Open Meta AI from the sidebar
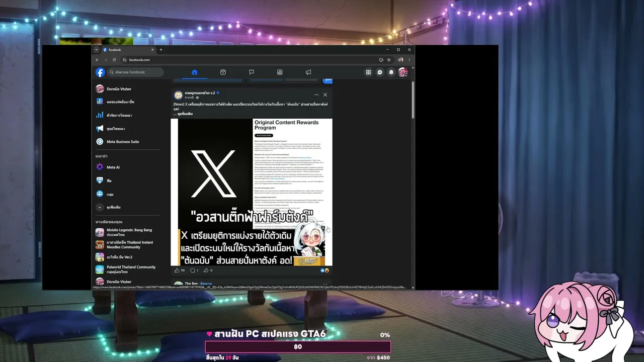644x362 pixels. (108, 167)
